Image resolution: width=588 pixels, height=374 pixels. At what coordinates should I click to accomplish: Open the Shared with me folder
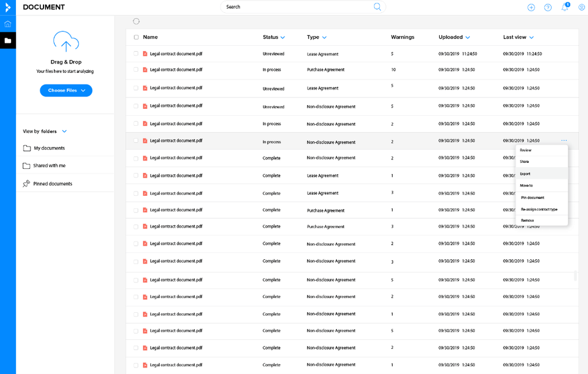coord(49,166)
